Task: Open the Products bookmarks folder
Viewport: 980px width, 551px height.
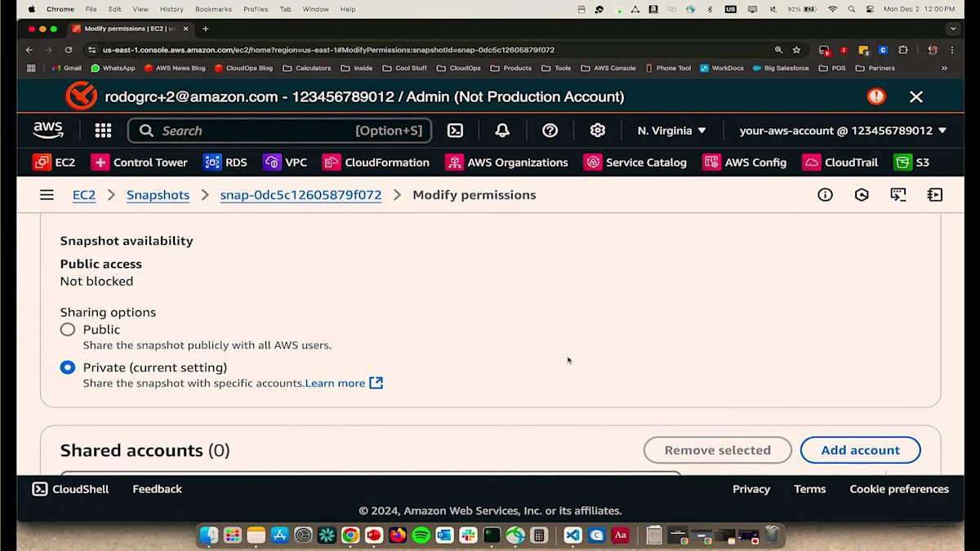Action: [x=510, y=68]
